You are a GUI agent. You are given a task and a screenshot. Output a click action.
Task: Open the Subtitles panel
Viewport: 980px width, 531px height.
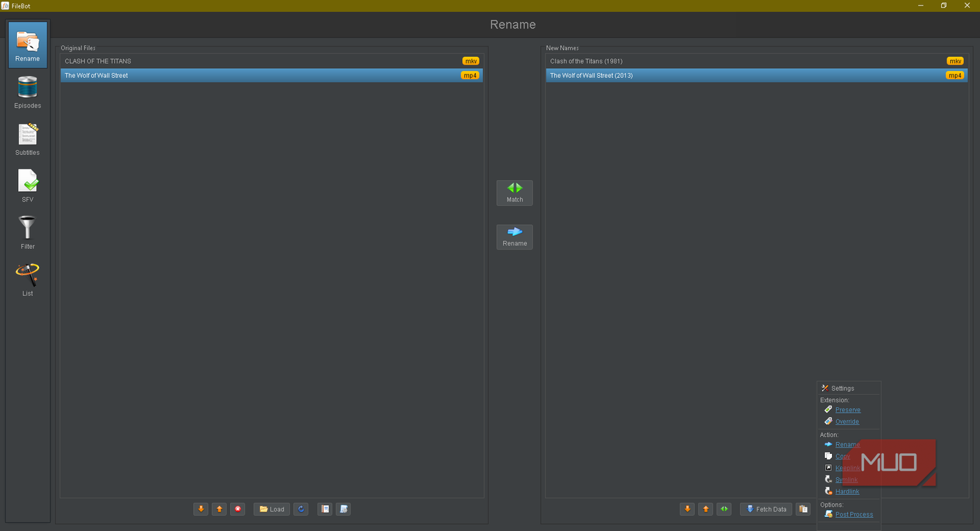tap(28, 138)
